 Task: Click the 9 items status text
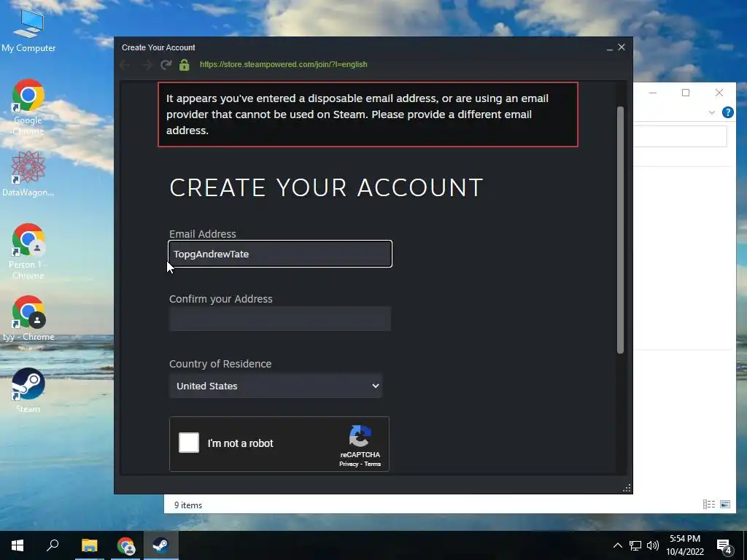tap(188, 505)
